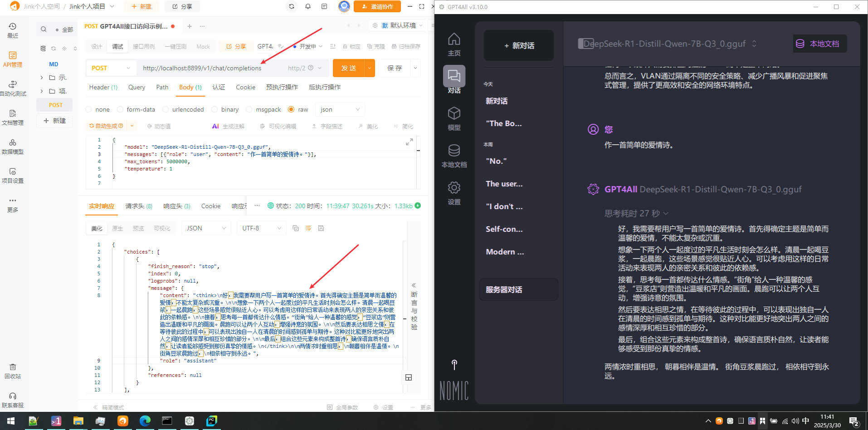Open PyCharm from the taskbar
Screen dimensions: 868x430
212,421
